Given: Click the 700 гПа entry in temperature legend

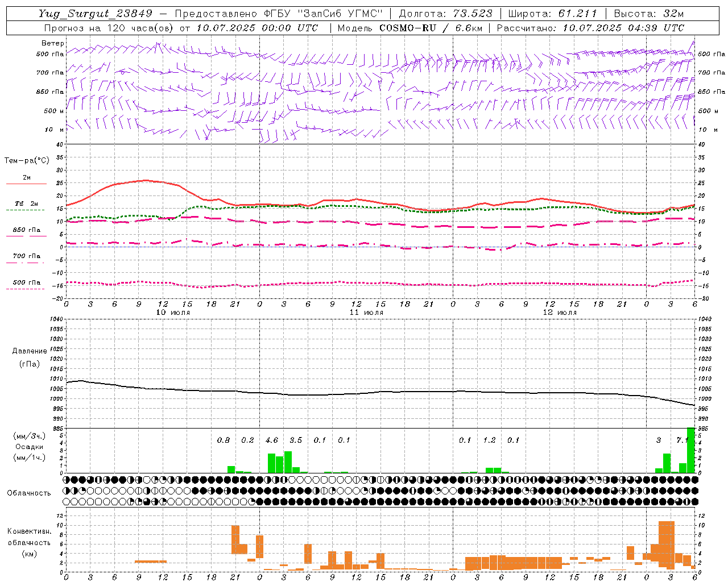Looking at the screenshot, I should point(27,256).
